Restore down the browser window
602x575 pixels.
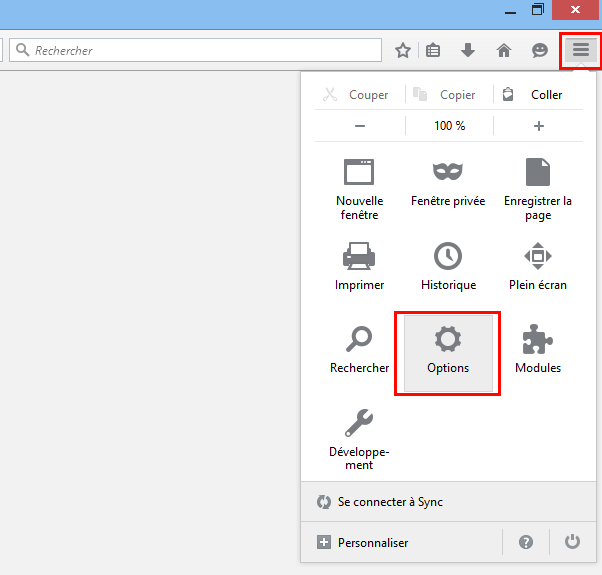tap(538, 10)
